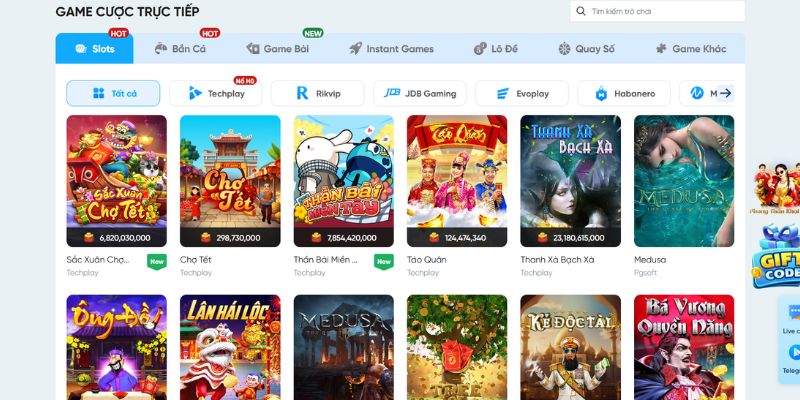Open the Thần Bài Miền Tây game thumbnail
Screen dimensions: 800x400
344,181
